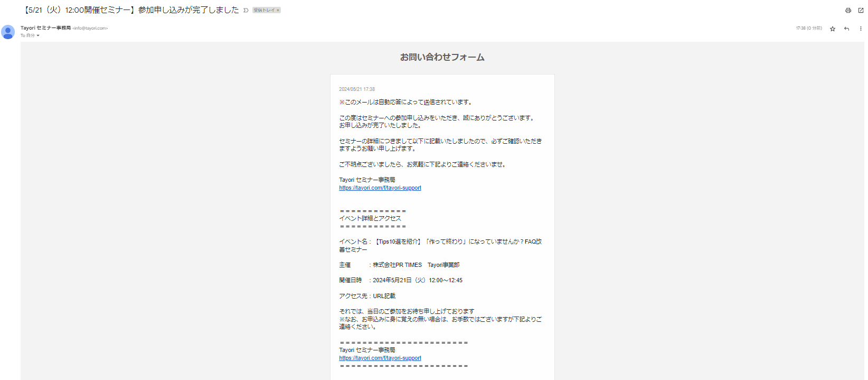
Task: Click the line それでは、当日のご参加をお待ち申し上げております
Action: pos(407,311)
